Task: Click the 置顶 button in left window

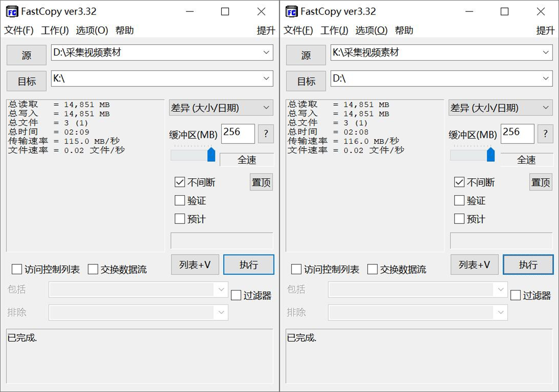Action: coord(261,182)
